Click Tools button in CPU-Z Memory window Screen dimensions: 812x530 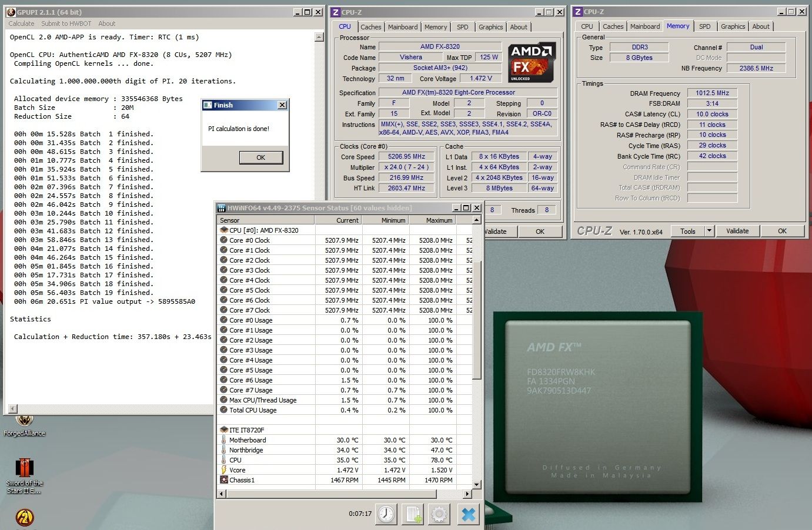pos(688,231)
